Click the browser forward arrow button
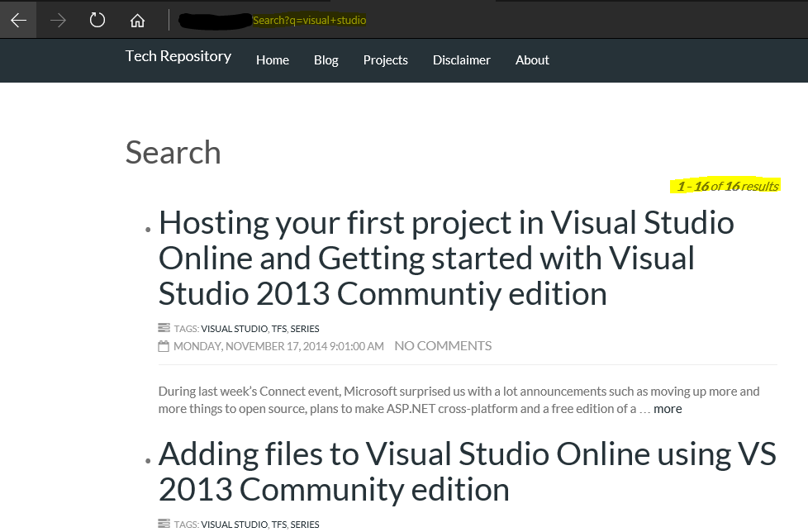This screenshot has height=532, width=808. click(x=58, y=20)
